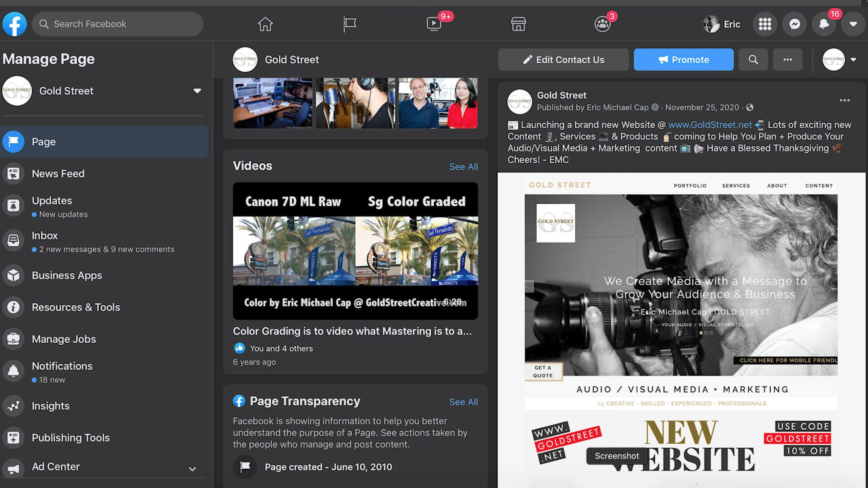Click the Notifications bell icon in sidebar

pyautogui.click(x=13, y=371)
